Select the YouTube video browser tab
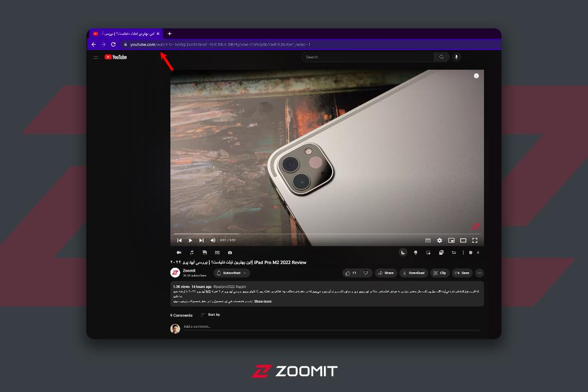588x392 pixels. click(126, 34)
